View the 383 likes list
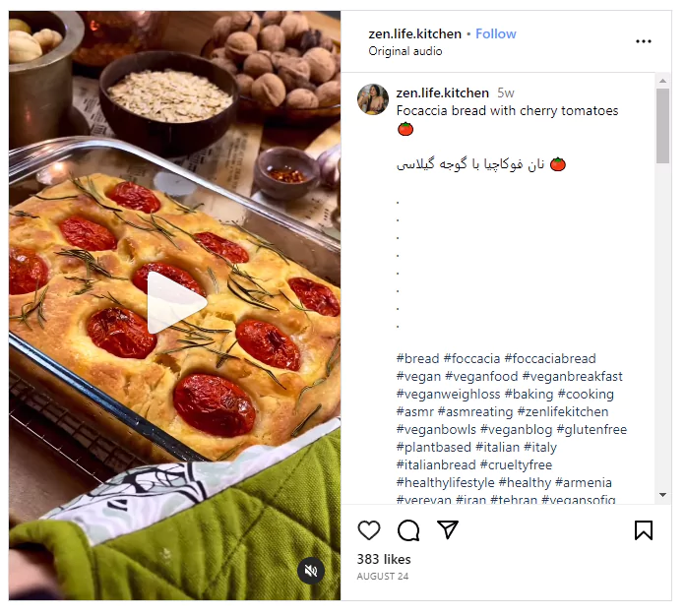Screen dimensions: 685x616 click(x=384, y=559)
